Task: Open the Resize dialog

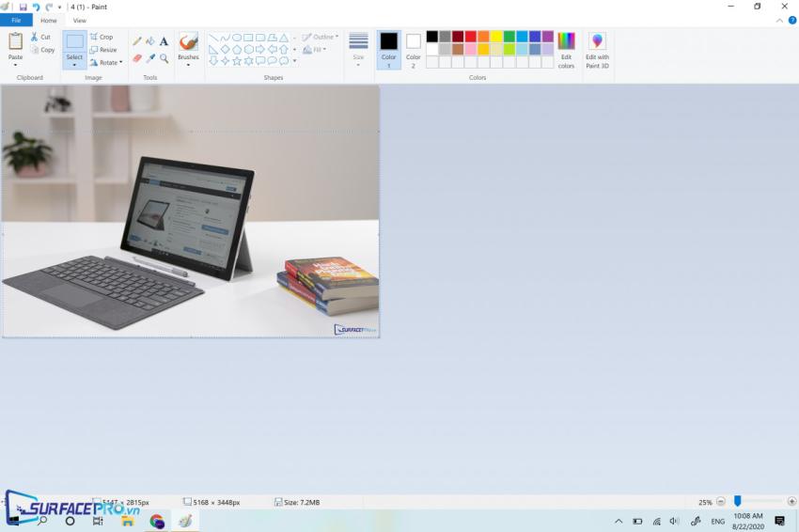Action: pyautogui.click(x=103, y=50)
